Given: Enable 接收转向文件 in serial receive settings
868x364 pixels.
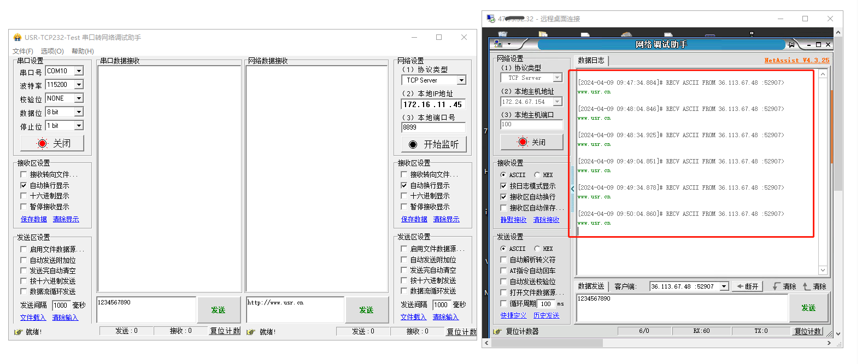Looking at the screenshot, I should point(24,174).
